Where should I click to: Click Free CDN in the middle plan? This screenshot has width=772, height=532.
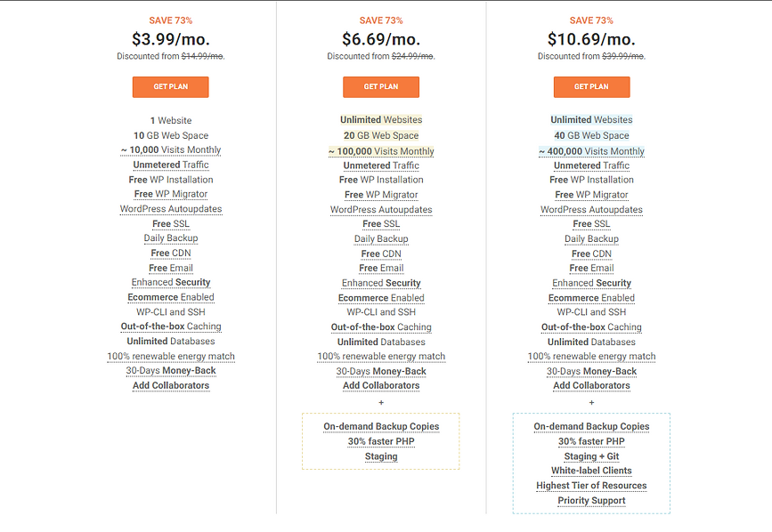381,254
